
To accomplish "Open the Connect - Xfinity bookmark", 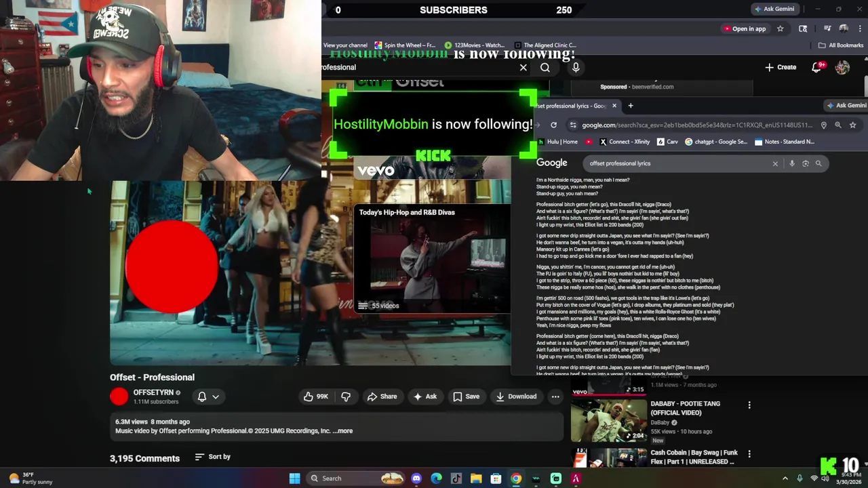I will 625,142.
